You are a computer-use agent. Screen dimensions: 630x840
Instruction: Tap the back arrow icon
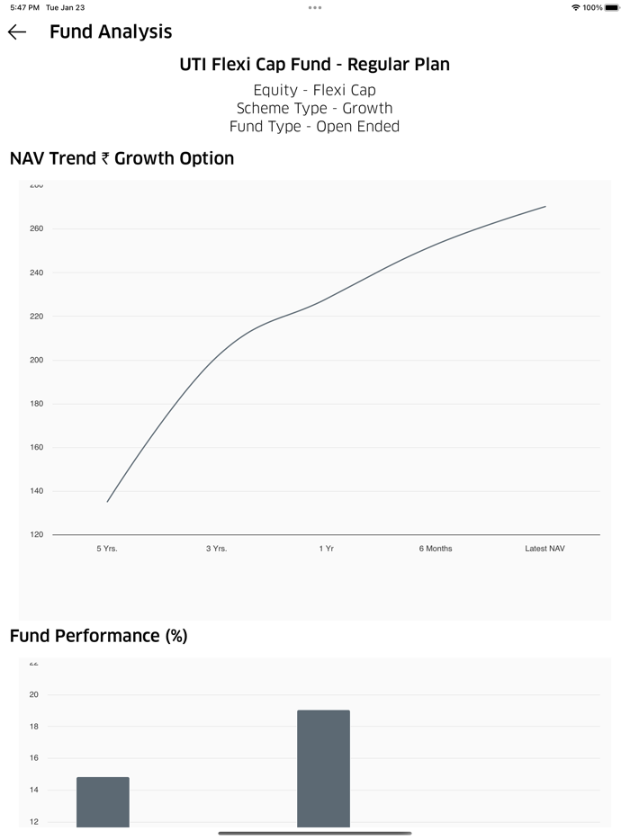[19, 31]
